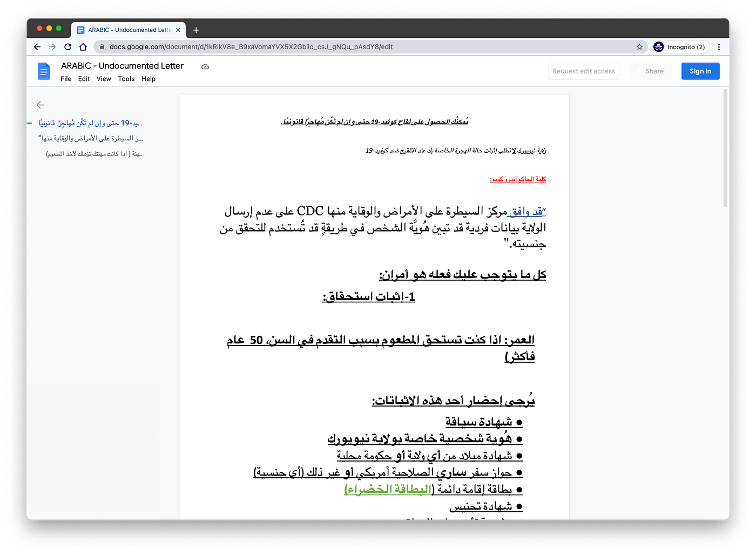Open the Edit menu

(84, 79)
